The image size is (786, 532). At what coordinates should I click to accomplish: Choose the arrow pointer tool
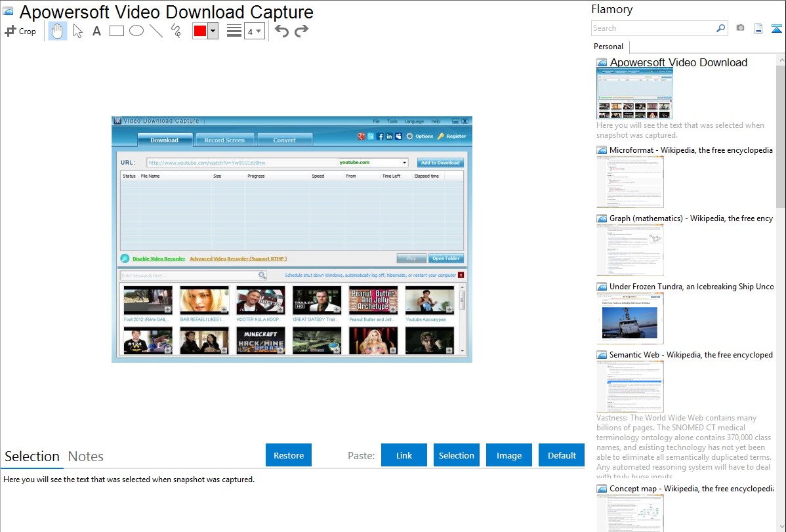coord(77,31)
